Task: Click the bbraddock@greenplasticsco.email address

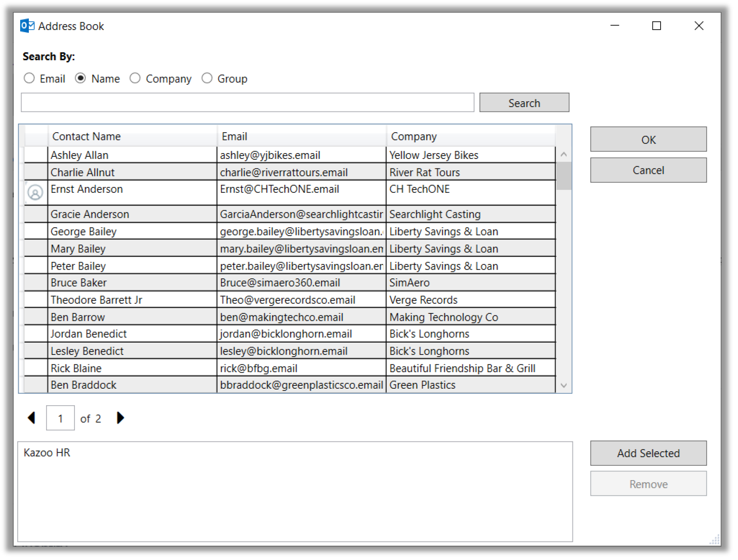Action: (x=301, y=385)
